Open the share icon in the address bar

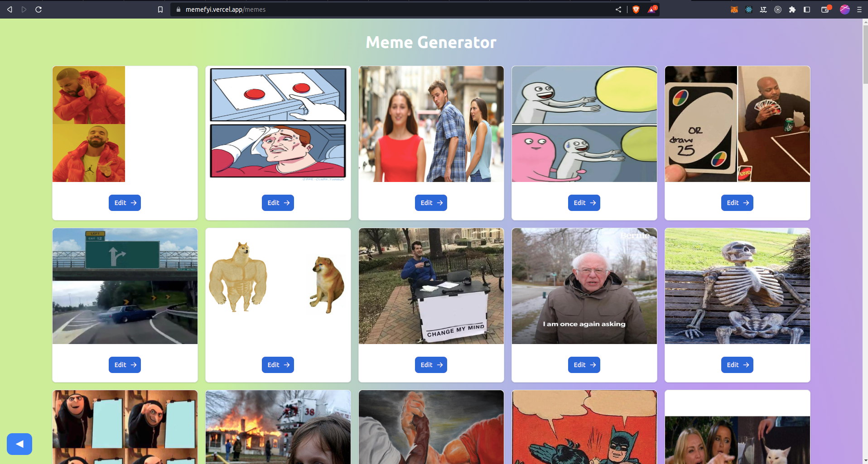[x=618, y=10]
